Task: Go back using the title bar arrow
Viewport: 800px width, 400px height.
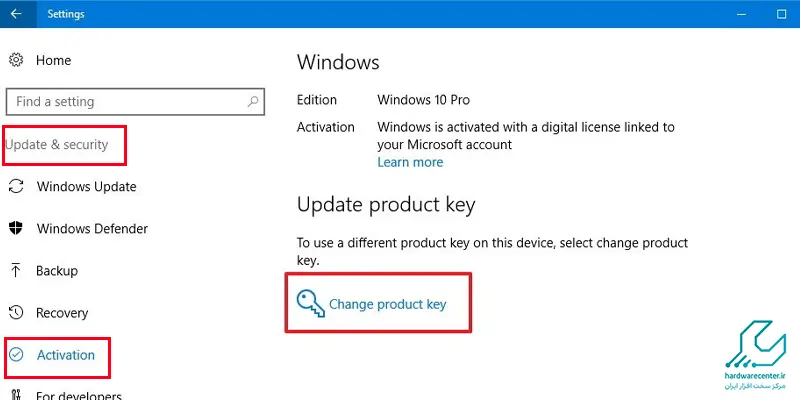Action: point(17,14)
